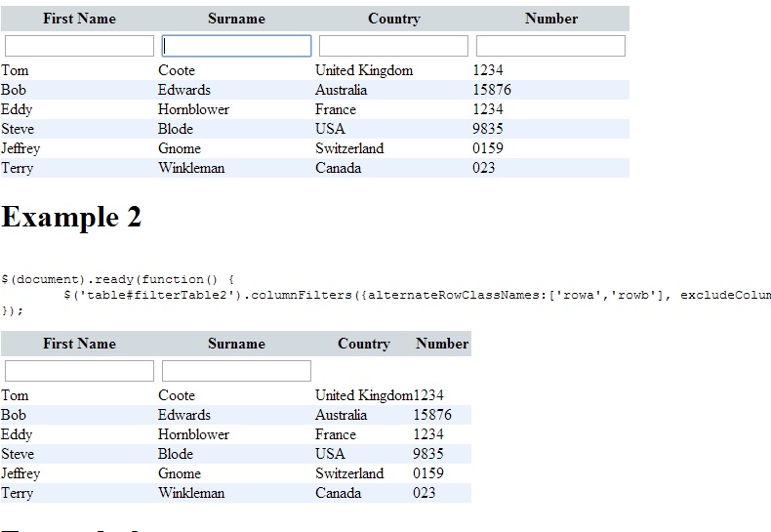Click the columnFilters code line
This screenshot has height=532, width=771.
[410, 295]
